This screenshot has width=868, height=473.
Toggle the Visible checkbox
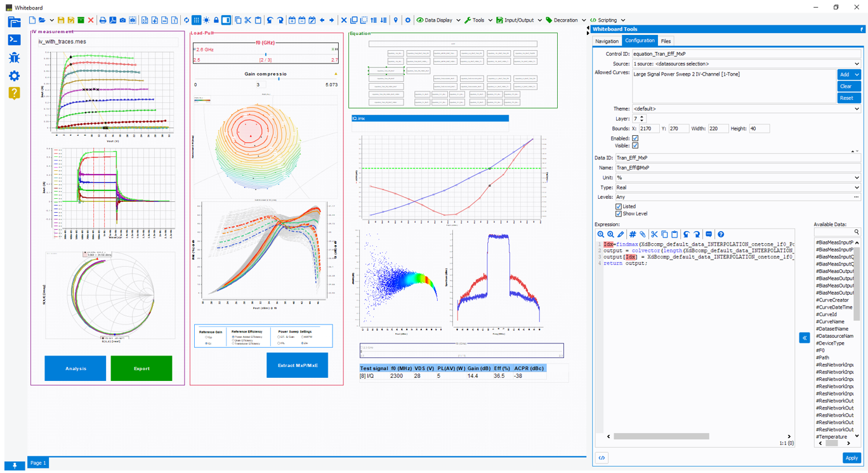(x=635, y=146)
